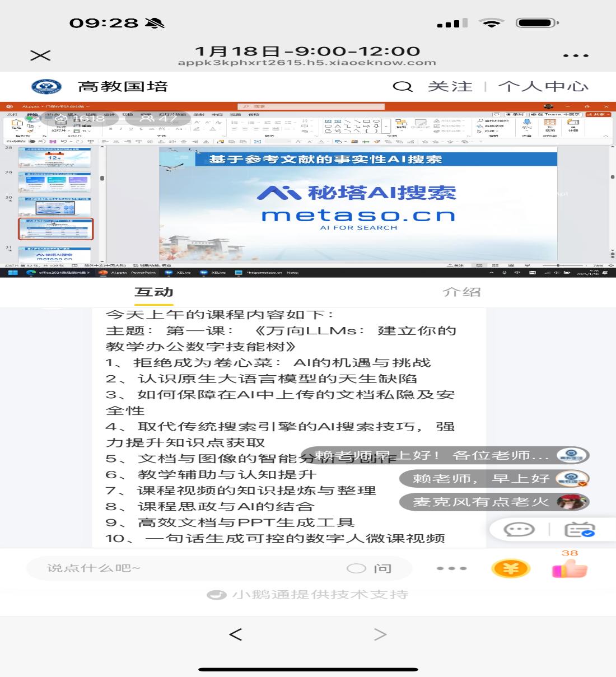
Task: Go forward with the > browser arrow
Action: 380,634
